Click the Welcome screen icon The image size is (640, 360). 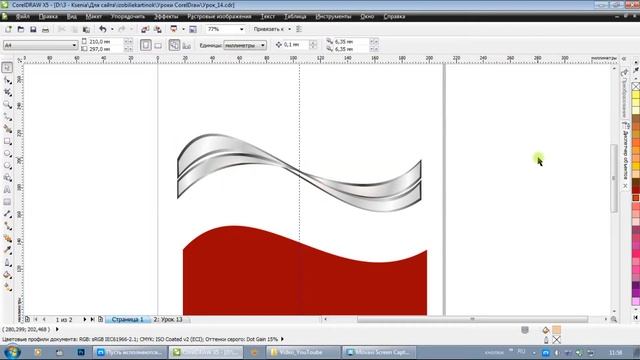(x=193, y=29)
